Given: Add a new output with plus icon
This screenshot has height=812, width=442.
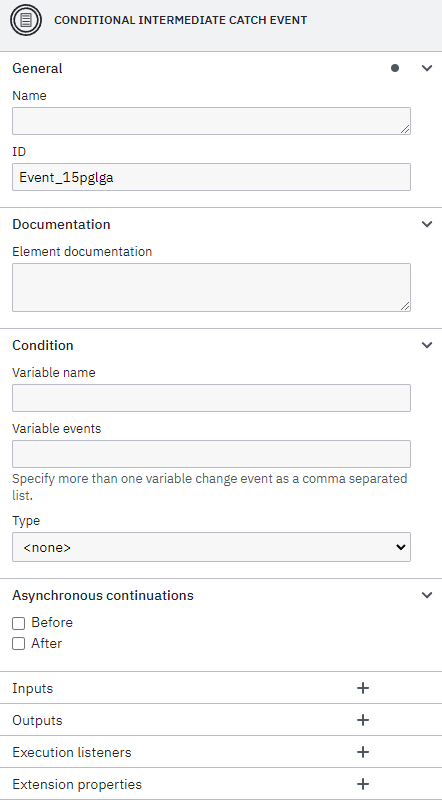Looking at the screenshot, I should click(x=363, y=720).
